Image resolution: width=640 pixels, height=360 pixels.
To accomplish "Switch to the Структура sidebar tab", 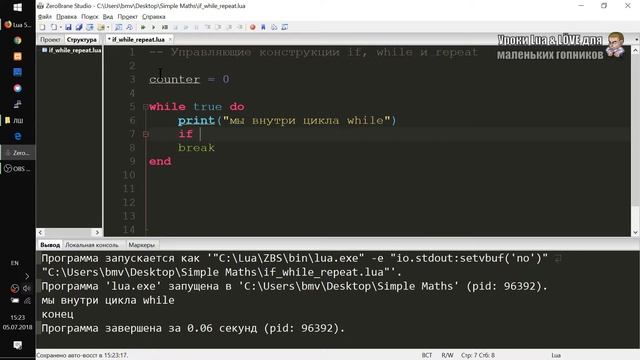I will pos(82,40).
